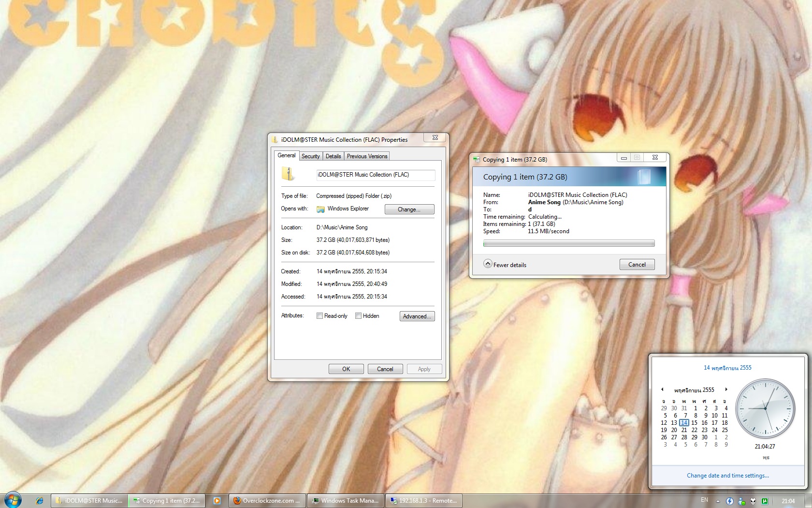The height and width of the screenshot is (508, 812).
Task: Minimize the copy progress dialog
Action: pyautogui.click(x=623, y=157)
